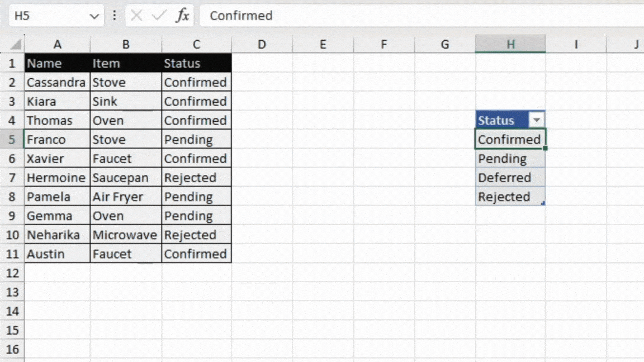Select the cell containing Cassandra

pos(56,82)
